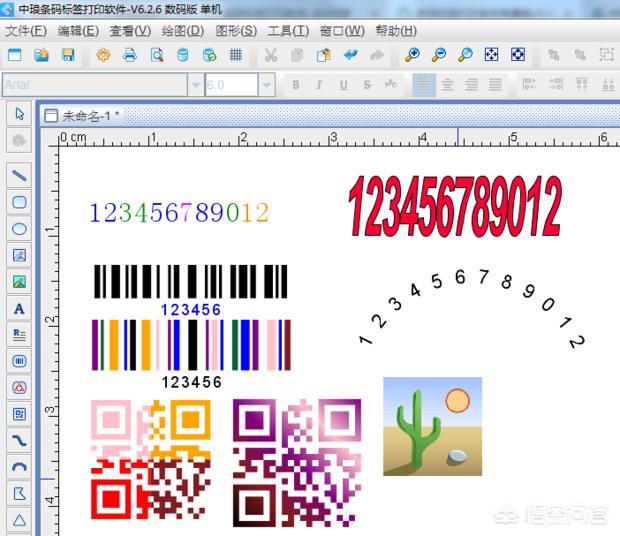The height and width of the screenshot is (536, 620).
Task: Open a file with the folder icon
Action: point(42,55)
